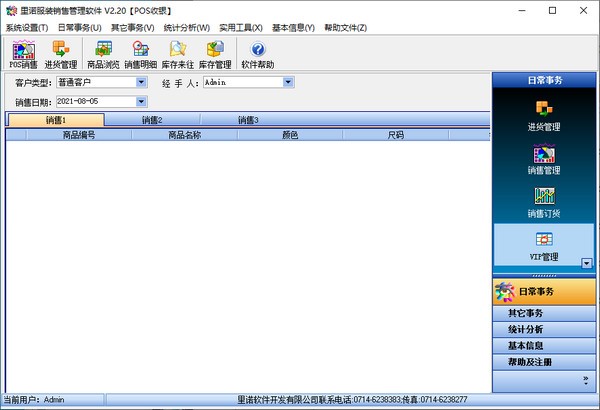This screenshot has width=600, height=410.
Task: Open POS销售 from the toolbar
Action: pos(23,54)
